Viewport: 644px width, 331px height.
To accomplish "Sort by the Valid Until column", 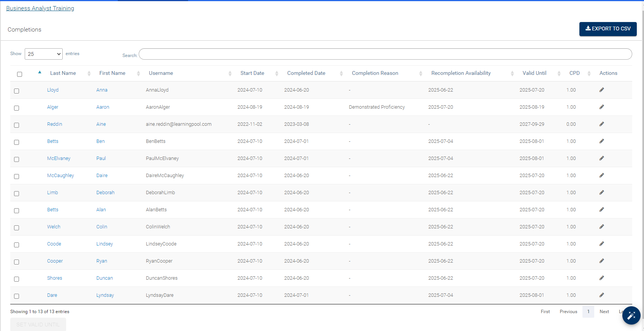I will (x=534, y=73).
